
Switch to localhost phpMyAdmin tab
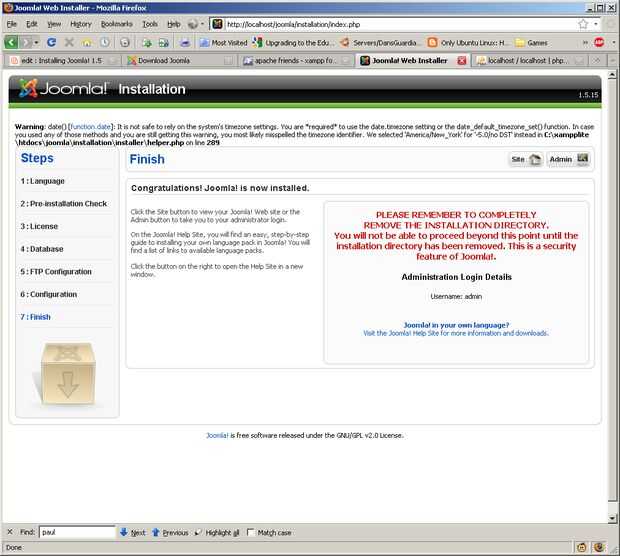pyautogui.click(x=528, y=61)
